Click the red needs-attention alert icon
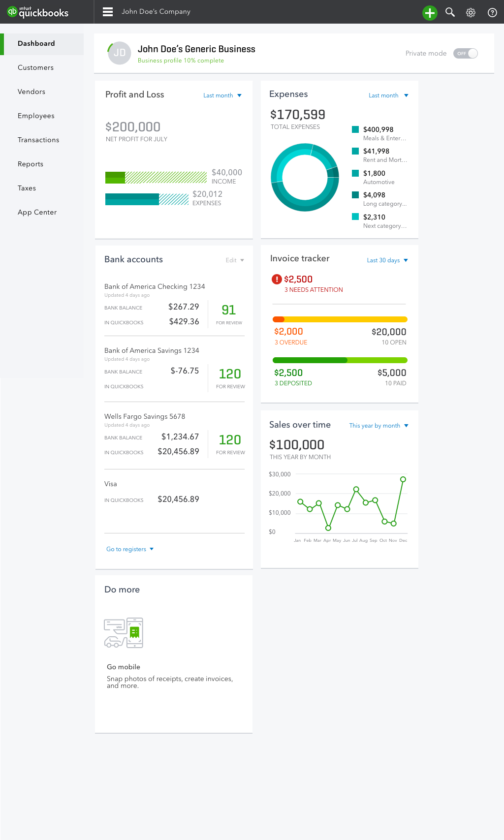The width and height of the screenshot is (504, 840). pos(277,279)
